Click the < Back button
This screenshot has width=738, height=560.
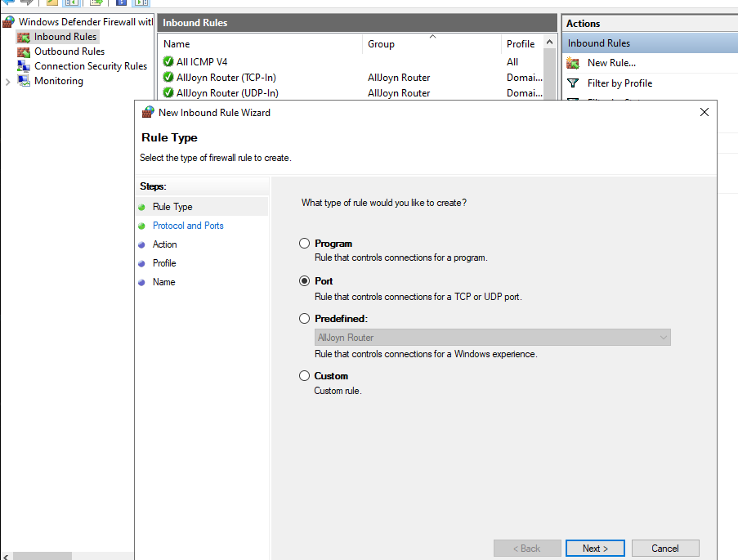(x=527, y=549)
